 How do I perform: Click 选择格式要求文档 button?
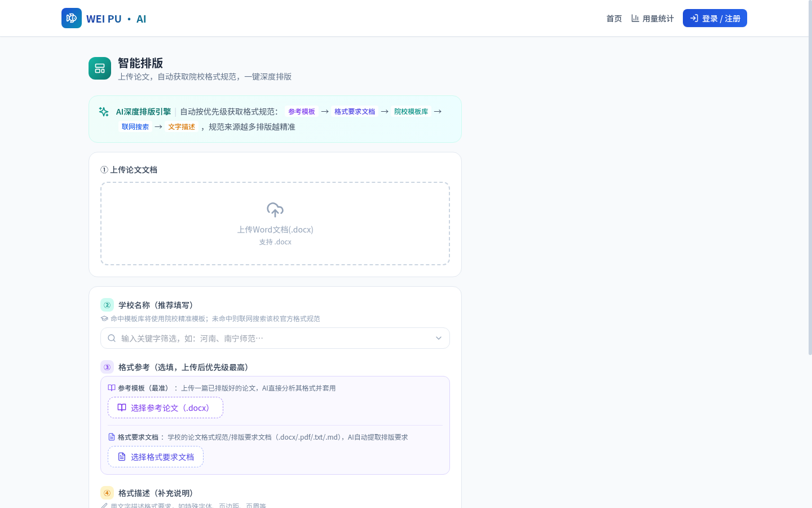coord(156,457)
